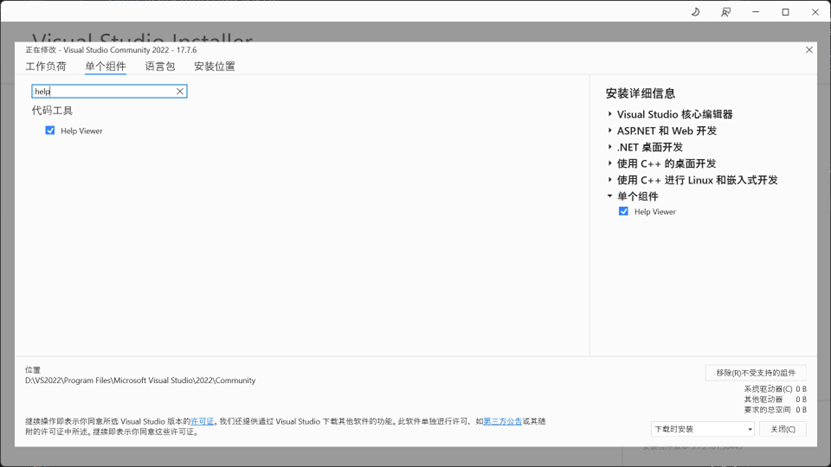Select the 单个组件 tab
Viewport: 831px width, 467px height.
(x=105, y=66)
